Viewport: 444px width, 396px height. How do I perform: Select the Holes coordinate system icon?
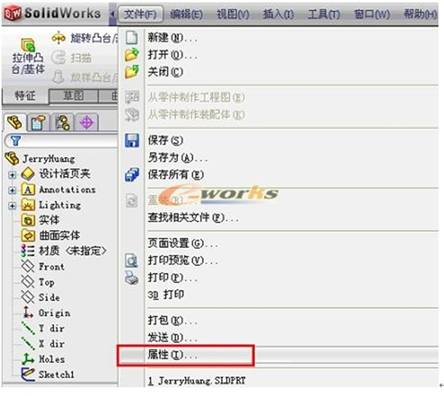click(x=28, y=359)
